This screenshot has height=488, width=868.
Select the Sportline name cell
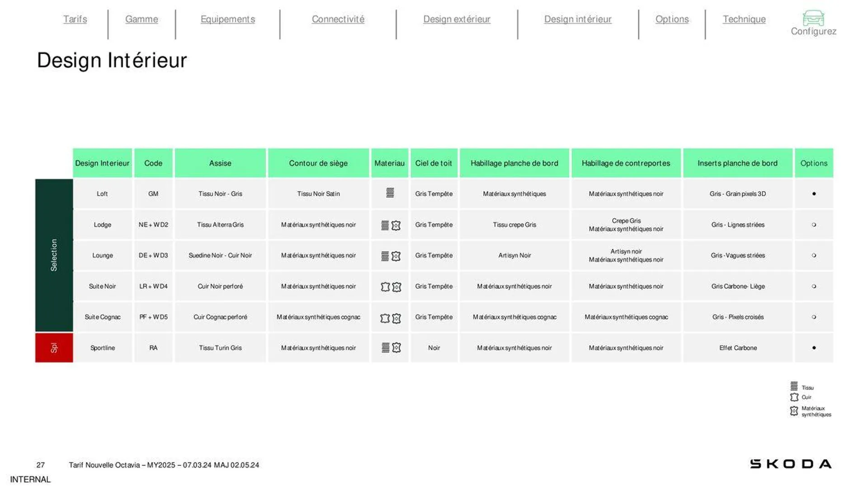click(102, 348)
